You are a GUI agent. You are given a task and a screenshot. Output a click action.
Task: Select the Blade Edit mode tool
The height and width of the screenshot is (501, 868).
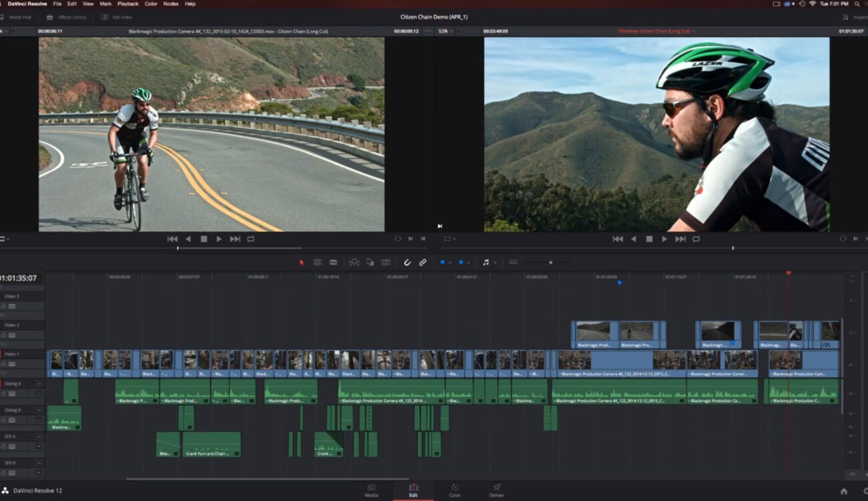pyautogui.click(x=333, y=262)
